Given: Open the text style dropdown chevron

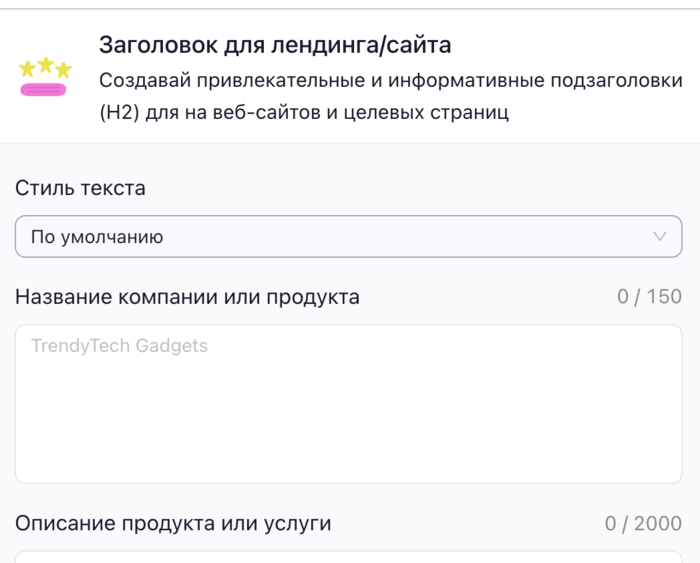Looking at the screenshot, I should [x=659, y=237].
